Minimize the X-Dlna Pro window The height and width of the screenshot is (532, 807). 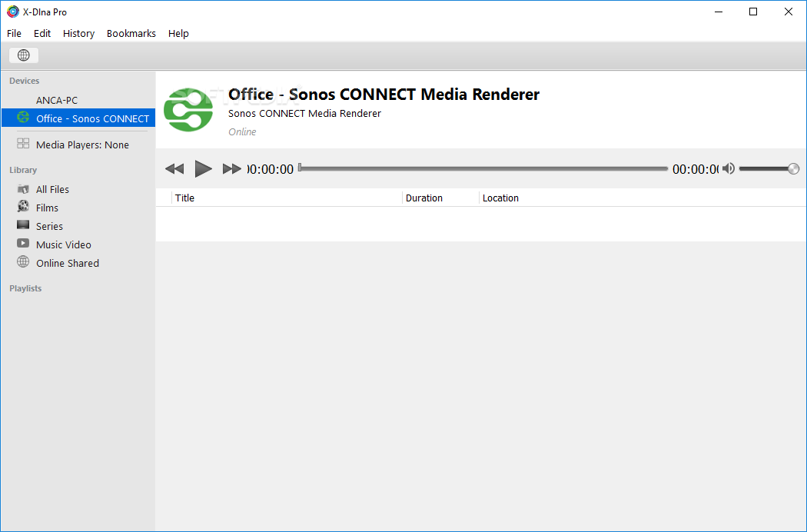pos(719,12)
